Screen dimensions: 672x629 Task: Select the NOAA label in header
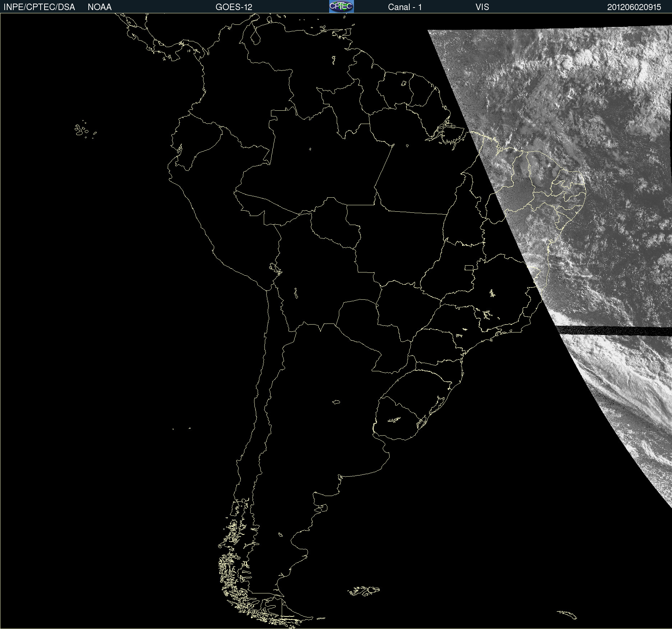(100, 7)
